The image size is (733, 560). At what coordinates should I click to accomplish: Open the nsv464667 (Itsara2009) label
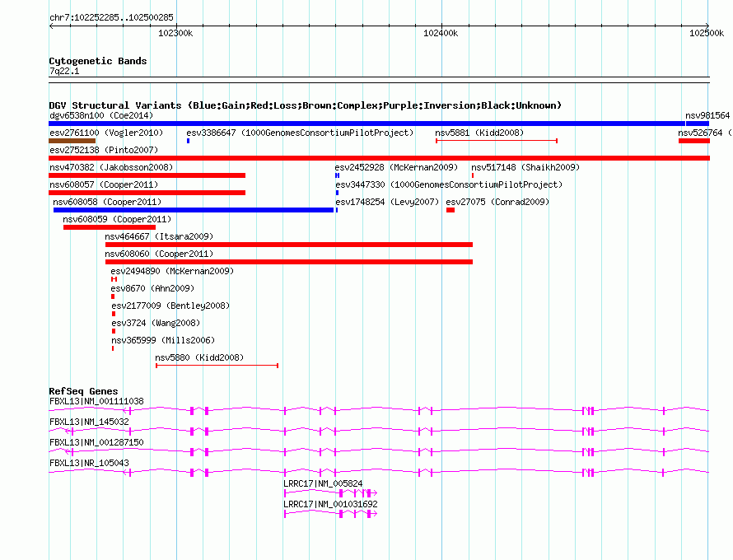159,236
